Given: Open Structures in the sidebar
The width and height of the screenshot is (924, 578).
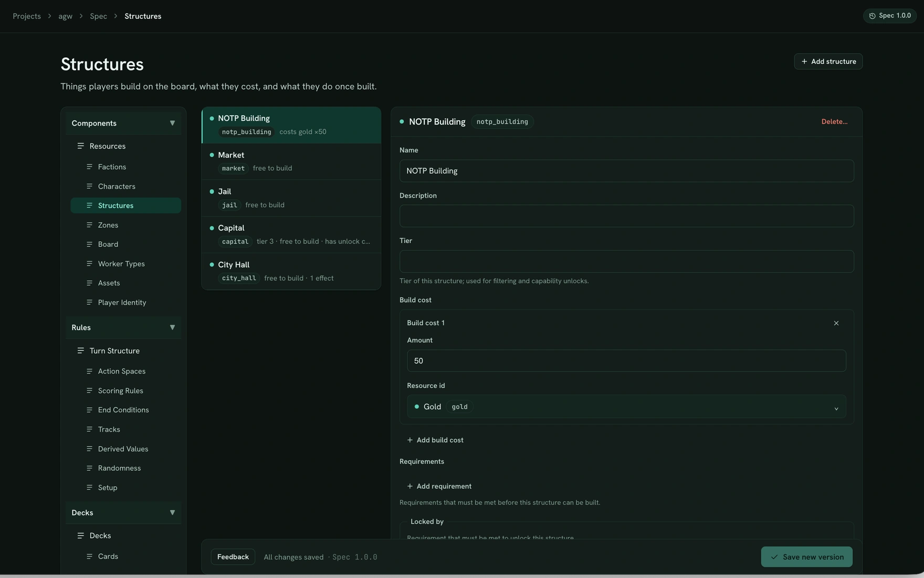Looking at the screenshot, I should click(126, 205).
